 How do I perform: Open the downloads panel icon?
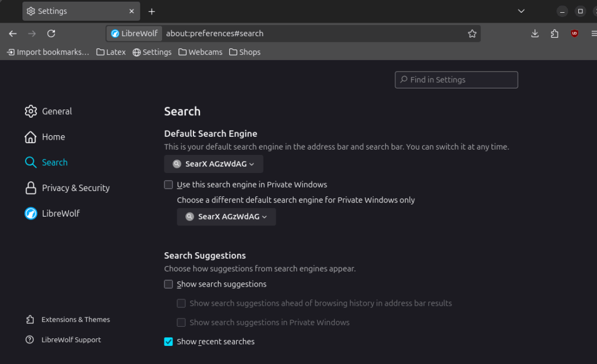pos(535,34)
